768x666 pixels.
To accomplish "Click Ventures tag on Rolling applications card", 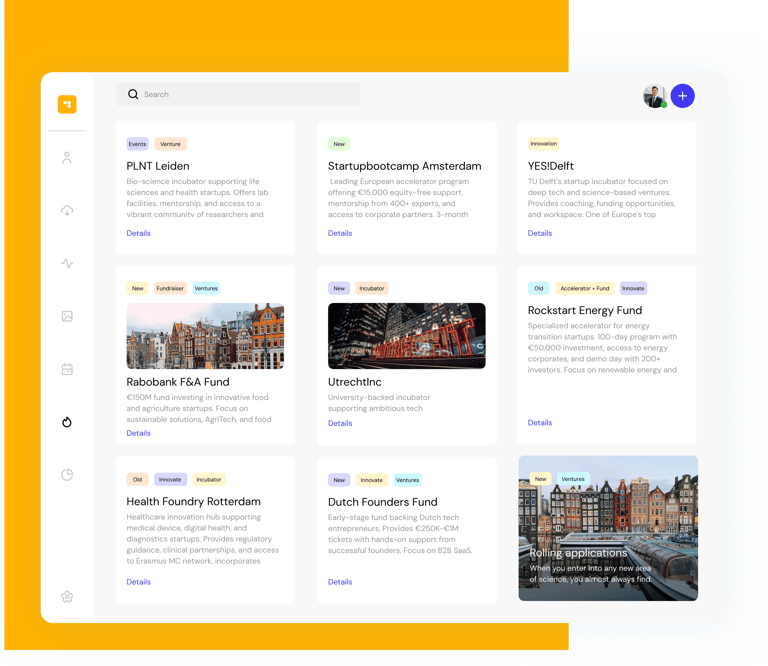I will point(573,479).
